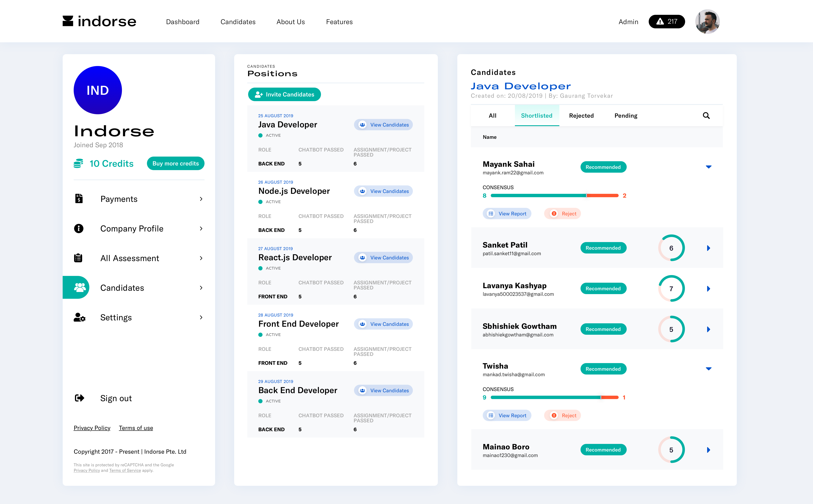Click the blue IND company avatar

(x=98, y=90)
